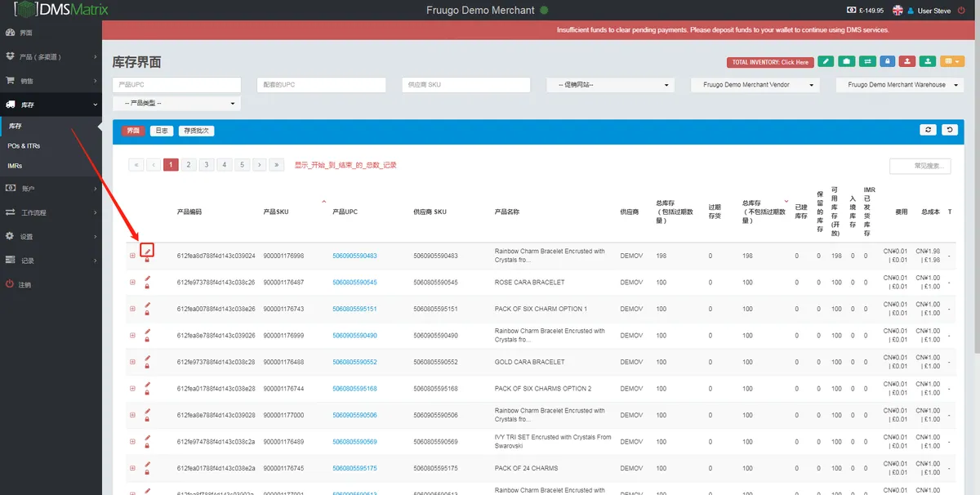Click the 供应商 SKU filter input
The width and height of the screenshot is (980, 495).
tap(466, 85)
